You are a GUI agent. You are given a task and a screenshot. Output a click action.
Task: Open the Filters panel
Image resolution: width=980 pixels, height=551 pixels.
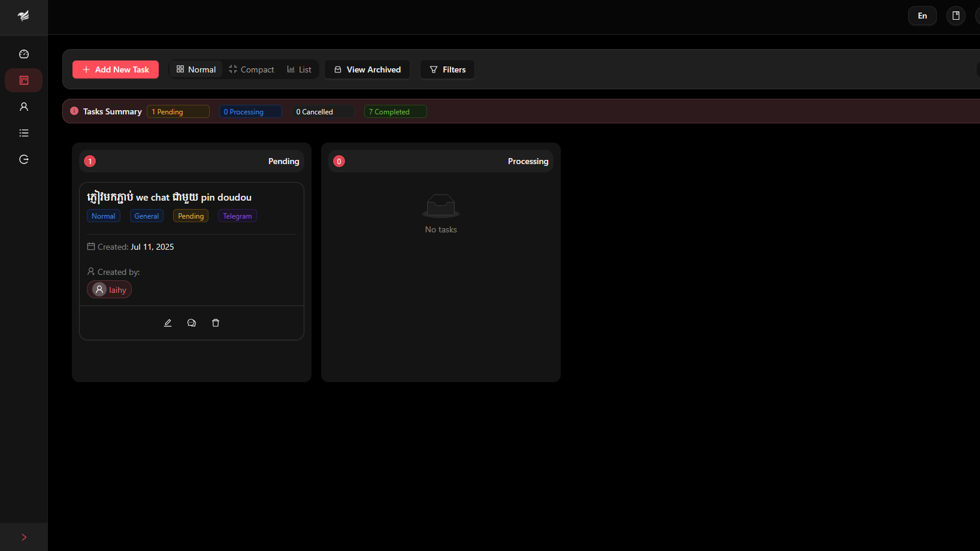(447, 69)
